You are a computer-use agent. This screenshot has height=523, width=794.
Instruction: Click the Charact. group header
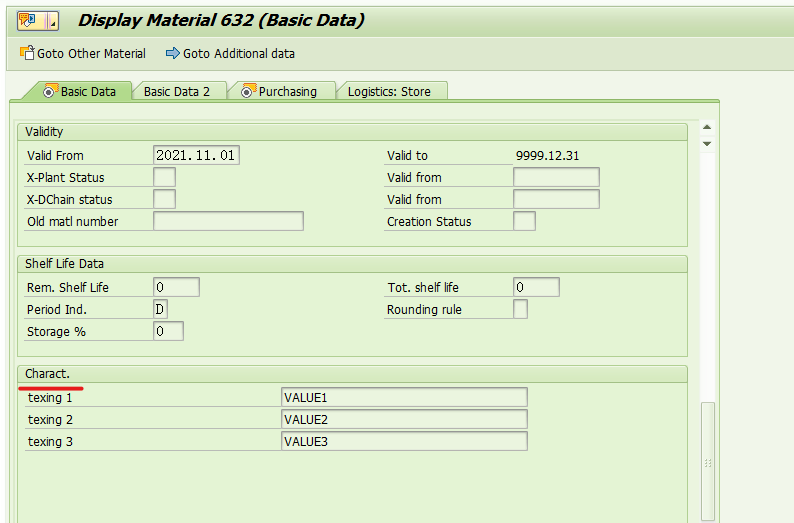pyautogui.click(x=352, y=374)
